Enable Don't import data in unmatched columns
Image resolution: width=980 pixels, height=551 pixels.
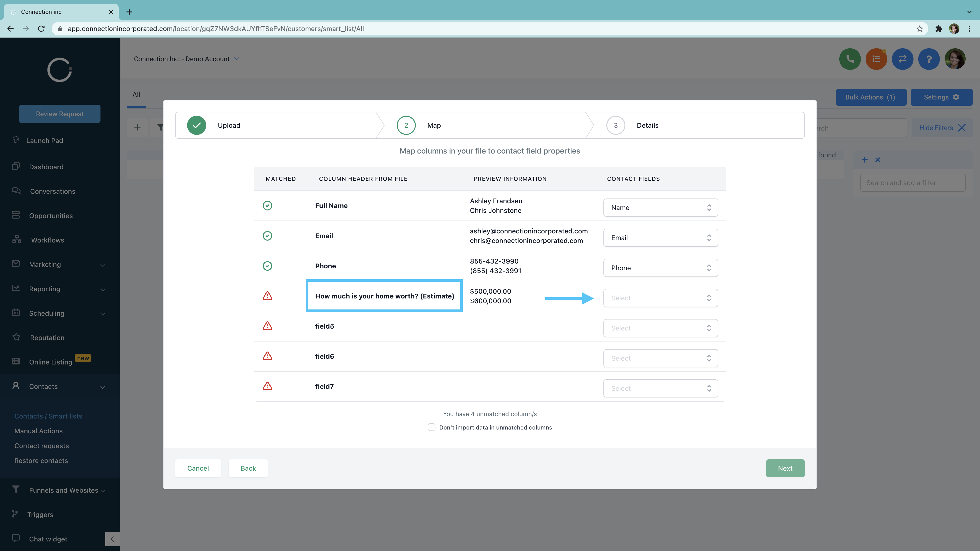431,427
